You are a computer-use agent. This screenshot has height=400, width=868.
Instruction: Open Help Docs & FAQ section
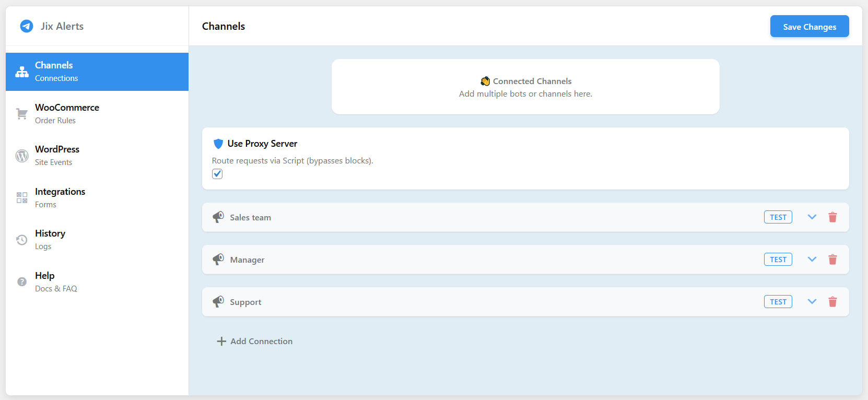click(x=97, y=282)
